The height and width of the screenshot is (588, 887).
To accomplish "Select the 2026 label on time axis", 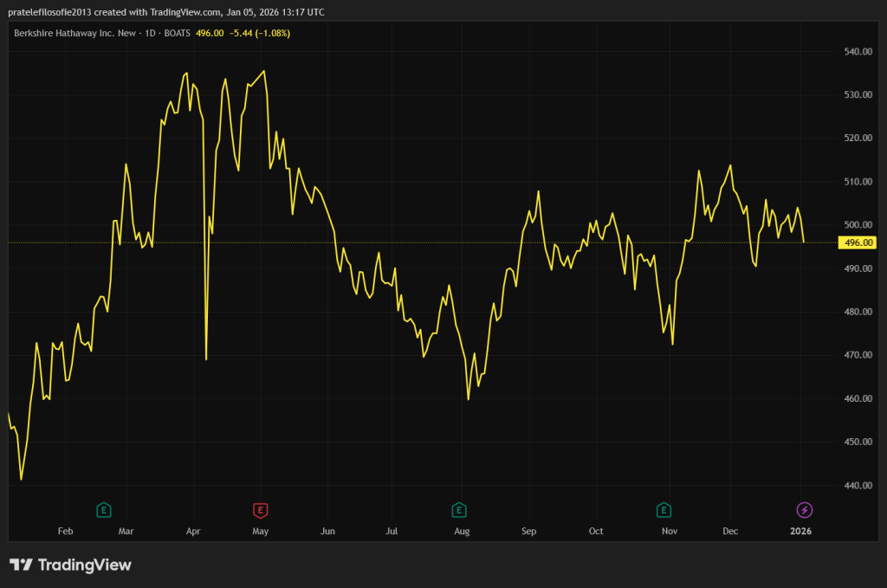I will tap(801, 530).
